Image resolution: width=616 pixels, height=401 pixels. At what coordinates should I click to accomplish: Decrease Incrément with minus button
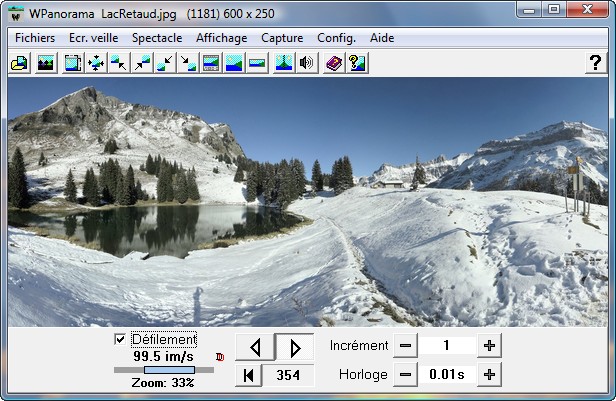[405, 346]
